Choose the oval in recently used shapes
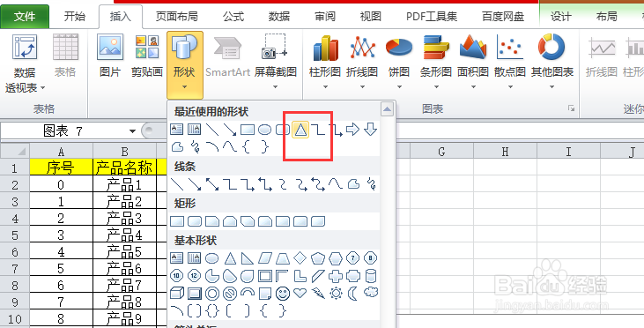Screen dimensions: 644x328 coord(265,130)
